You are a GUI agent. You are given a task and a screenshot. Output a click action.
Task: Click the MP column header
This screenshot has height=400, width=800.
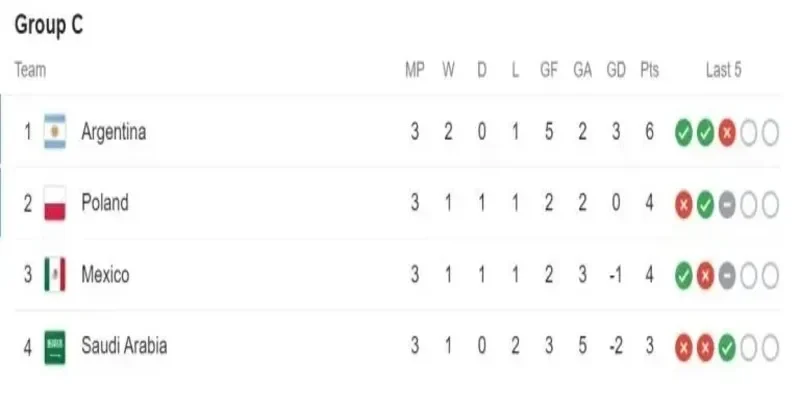(x=414, y=71)
